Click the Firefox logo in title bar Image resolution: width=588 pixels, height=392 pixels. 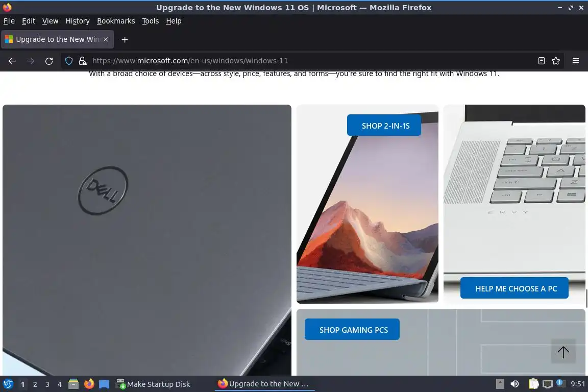[7, 7]
